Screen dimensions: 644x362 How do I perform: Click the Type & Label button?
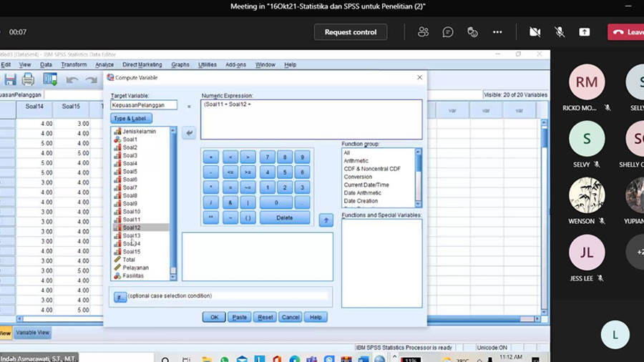click(131, 118)
